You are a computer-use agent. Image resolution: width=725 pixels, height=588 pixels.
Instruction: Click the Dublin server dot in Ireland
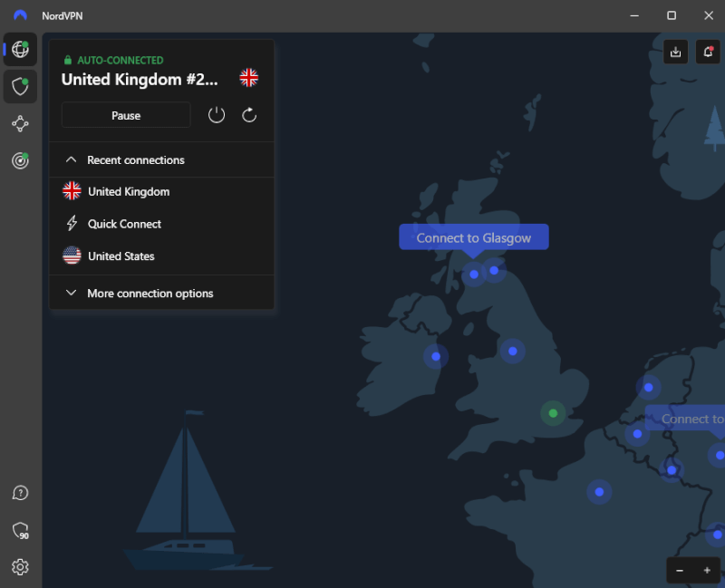tap(436, 356)
